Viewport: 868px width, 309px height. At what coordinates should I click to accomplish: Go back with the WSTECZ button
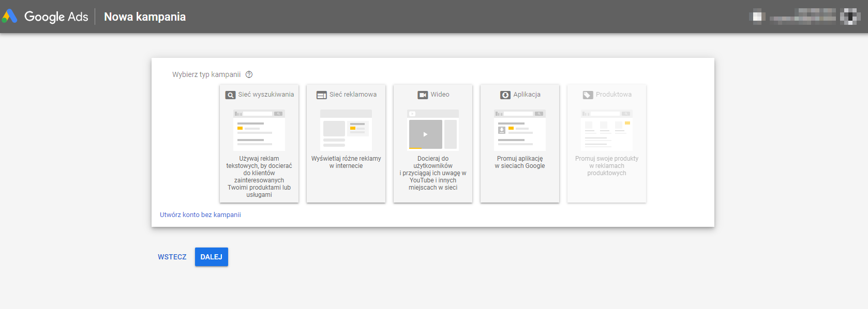pos(172,257)
